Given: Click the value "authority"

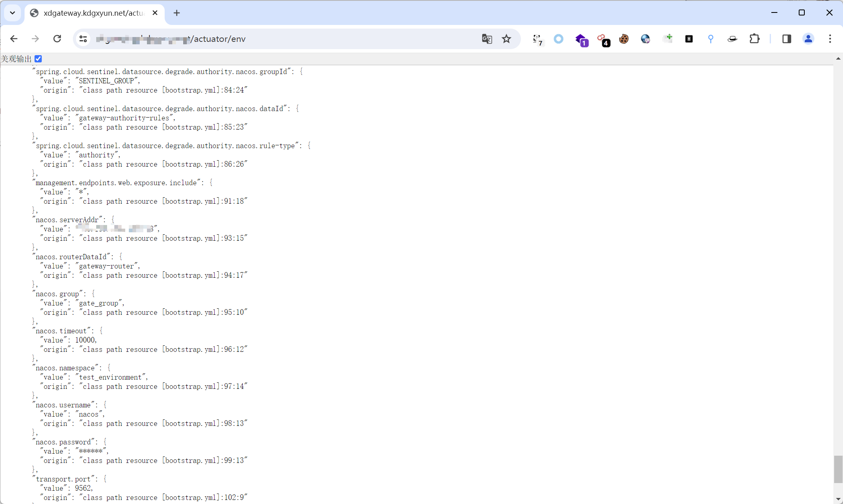Looking at the screenshot, I should (97, 155).
